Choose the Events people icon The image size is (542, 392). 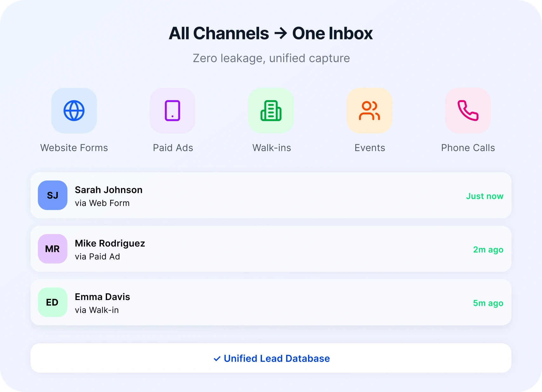[369, 111]
